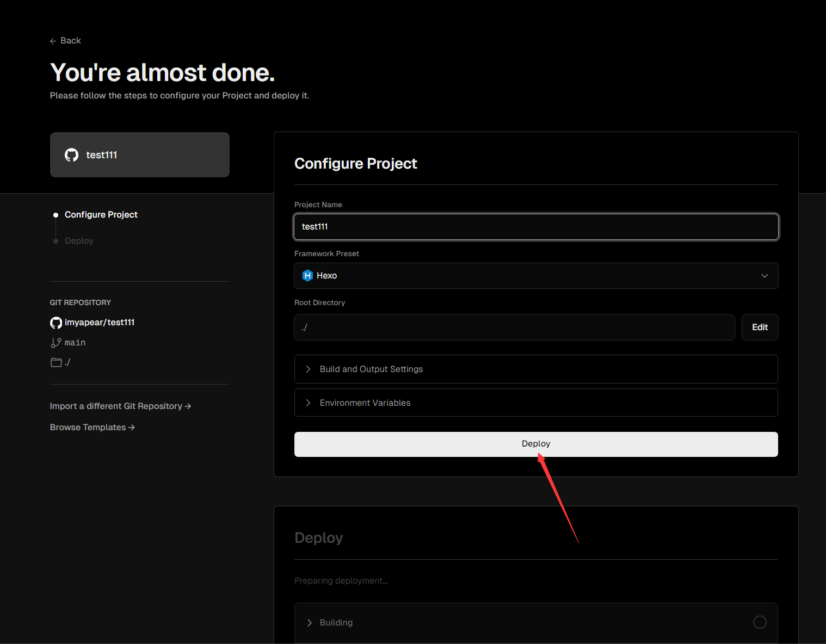
Task: Click the Back arrow icon
Action: pyautogui.click(x=53, y=41)
